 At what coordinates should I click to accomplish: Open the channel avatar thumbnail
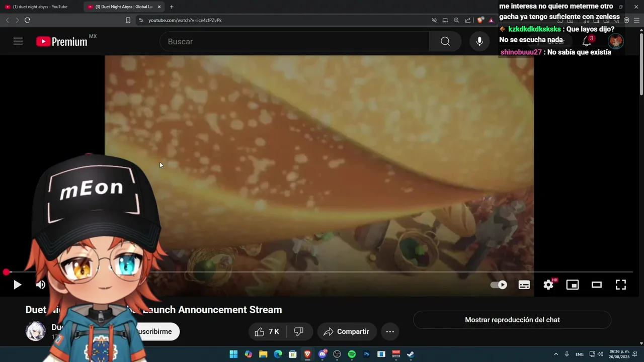coord(35,331)
